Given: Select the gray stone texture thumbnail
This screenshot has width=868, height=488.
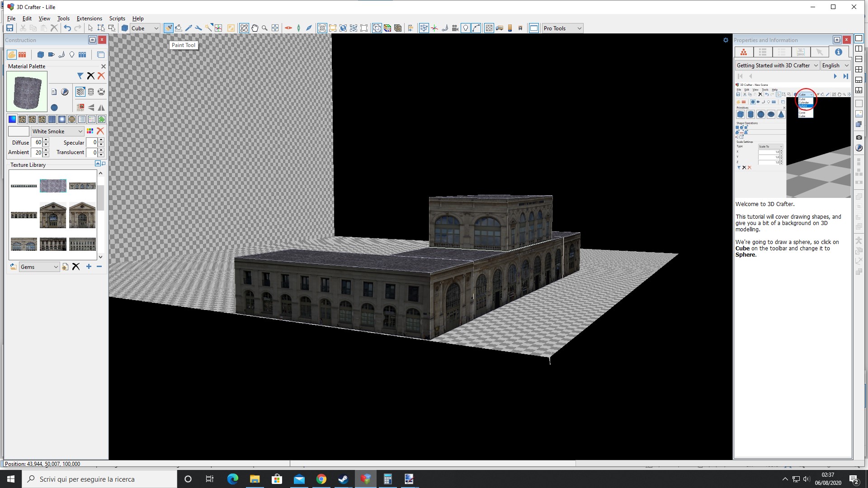Looking at the screenshot, I should tap(53, 186).
